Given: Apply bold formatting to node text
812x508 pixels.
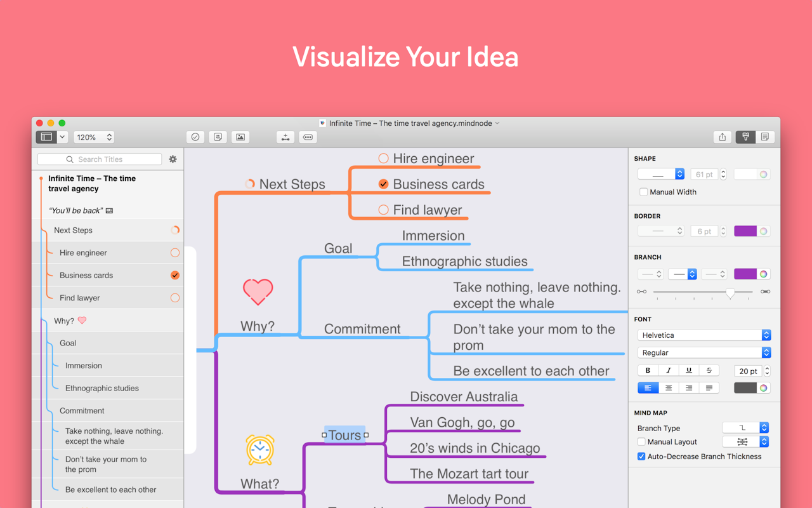Looking at the screenshot, I should [648, 370].
